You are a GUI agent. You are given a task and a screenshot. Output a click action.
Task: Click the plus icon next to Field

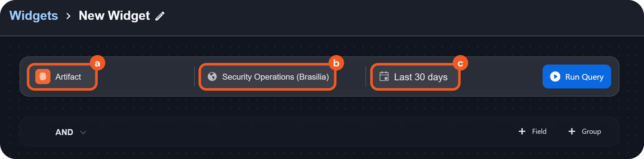(522, 131)
